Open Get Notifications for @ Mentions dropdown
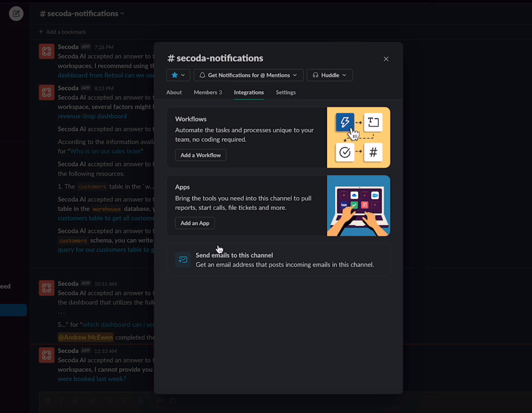This screenshot has width=532, height=413. pos(249,75)
